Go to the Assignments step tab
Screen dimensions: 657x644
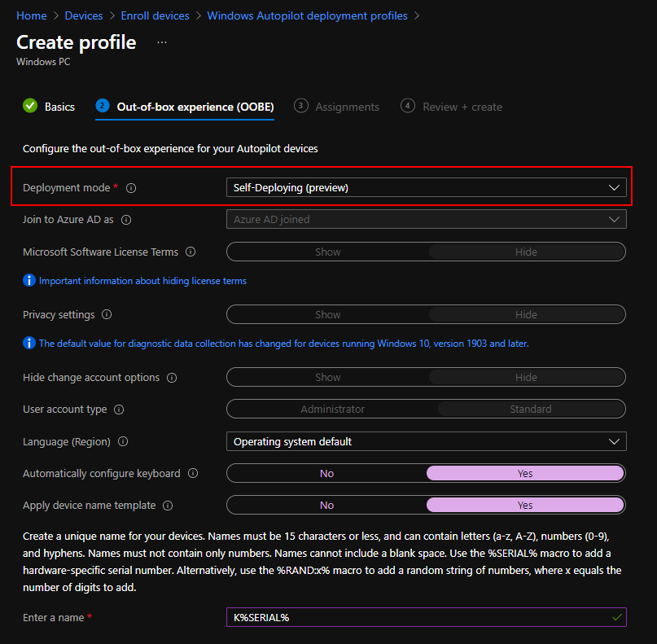346,107
